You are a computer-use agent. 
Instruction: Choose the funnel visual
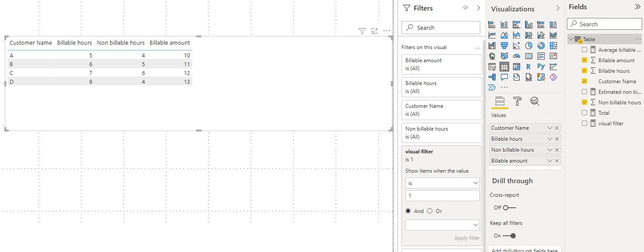tap(504, 46)
